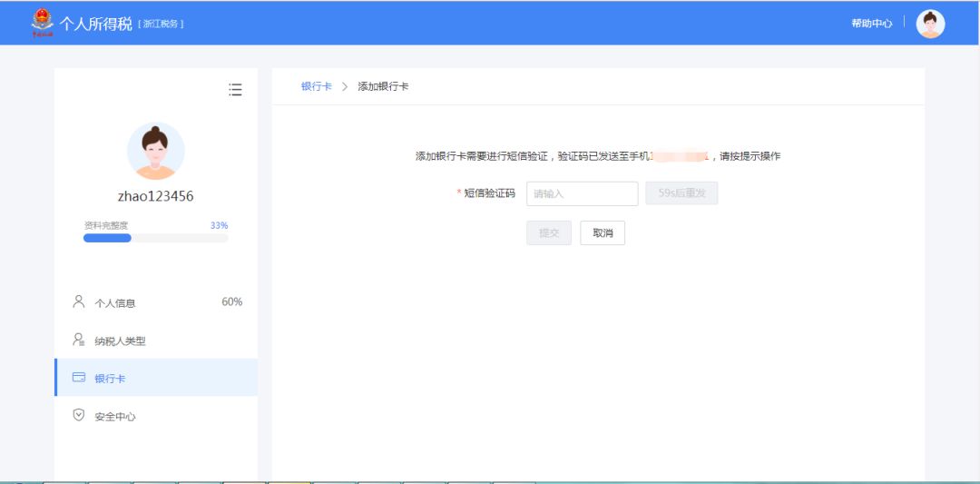
Task: Collapse the sidebar with the list icon
Action: [x=235, y=89]
